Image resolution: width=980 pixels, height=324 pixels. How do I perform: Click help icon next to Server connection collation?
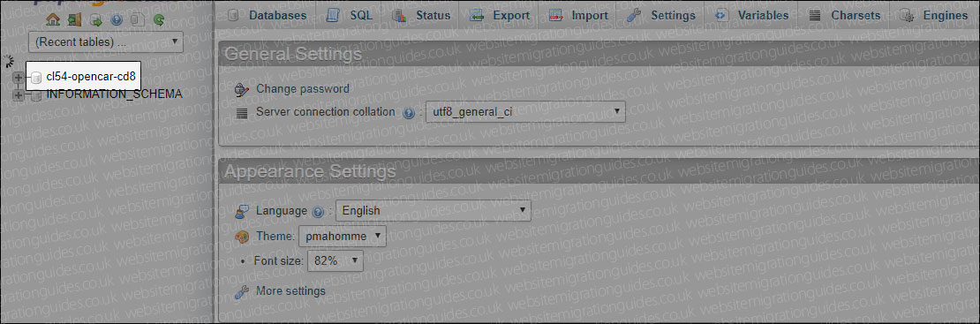410,113
